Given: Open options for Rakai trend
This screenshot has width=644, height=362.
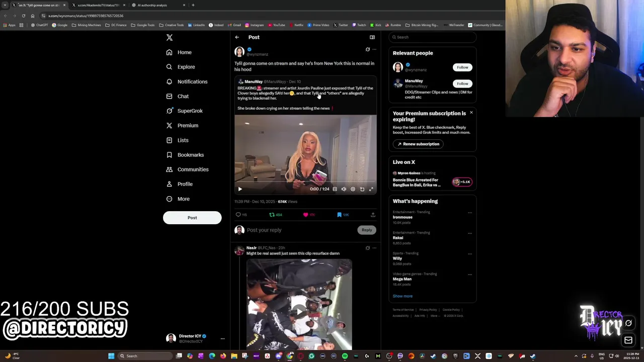Looking at the screenshot, I should 470,233.
